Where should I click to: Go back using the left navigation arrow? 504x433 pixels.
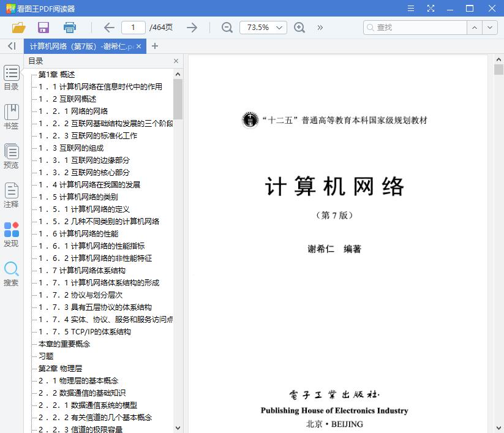[x=109, y=27]
